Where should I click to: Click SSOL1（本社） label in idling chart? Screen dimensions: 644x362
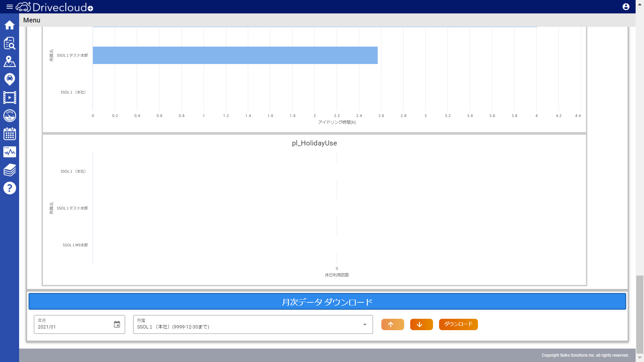[73, 92]
